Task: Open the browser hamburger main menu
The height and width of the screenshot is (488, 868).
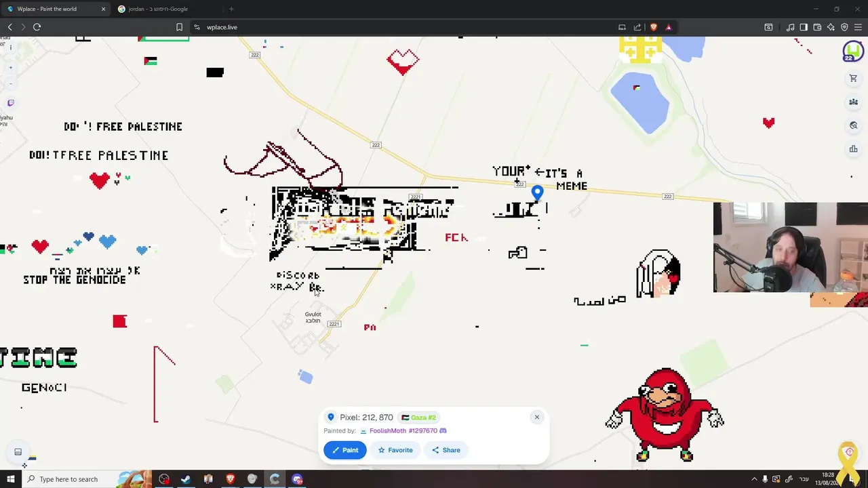Action: [x=858, y=27]
